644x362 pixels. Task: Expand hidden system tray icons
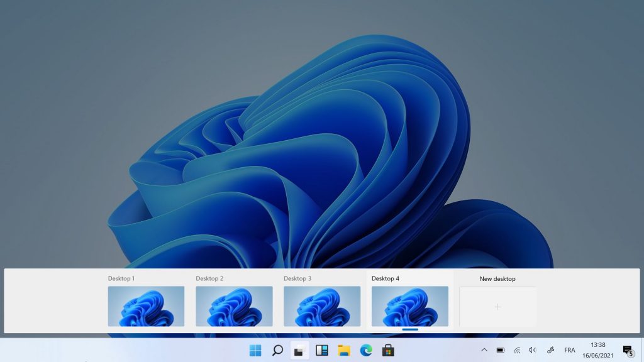(484, 351)
